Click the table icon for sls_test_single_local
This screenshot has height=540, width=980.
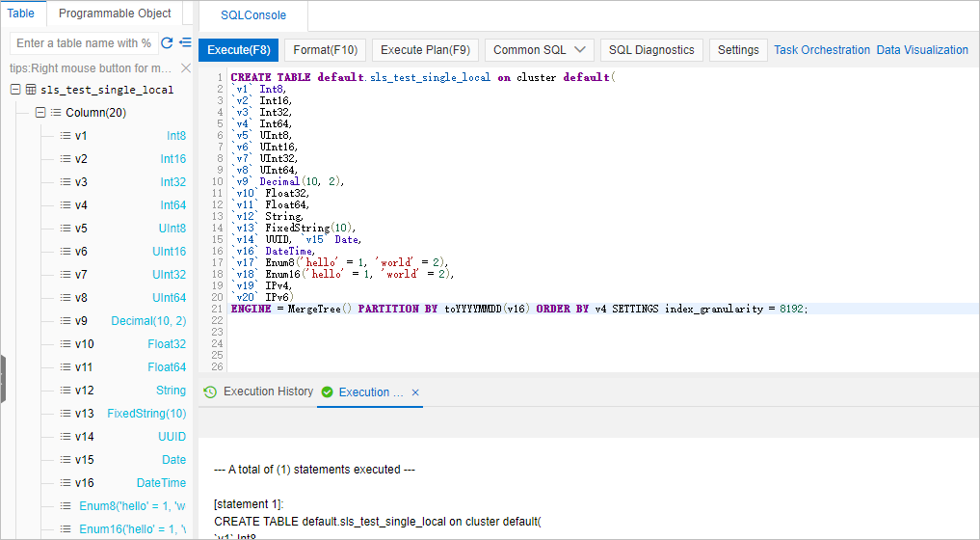click(x=31, y=90)
